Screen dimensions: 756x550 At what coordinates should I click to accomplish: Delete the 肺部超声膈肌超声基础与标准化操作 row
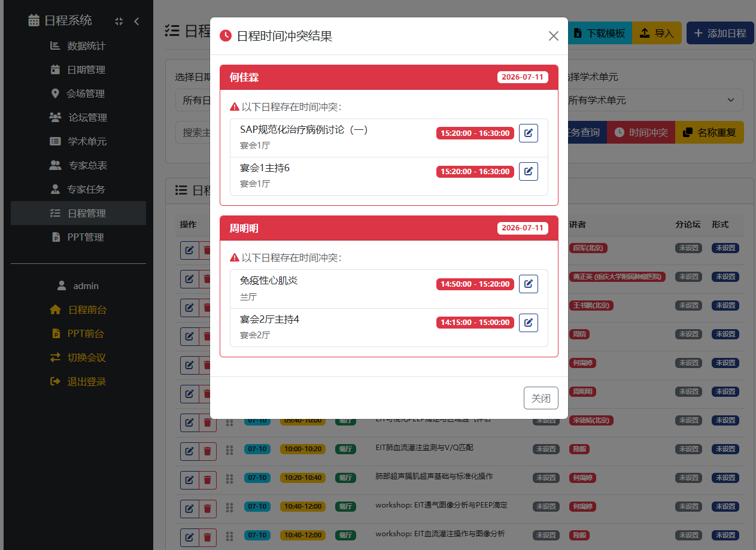(207, 480)
